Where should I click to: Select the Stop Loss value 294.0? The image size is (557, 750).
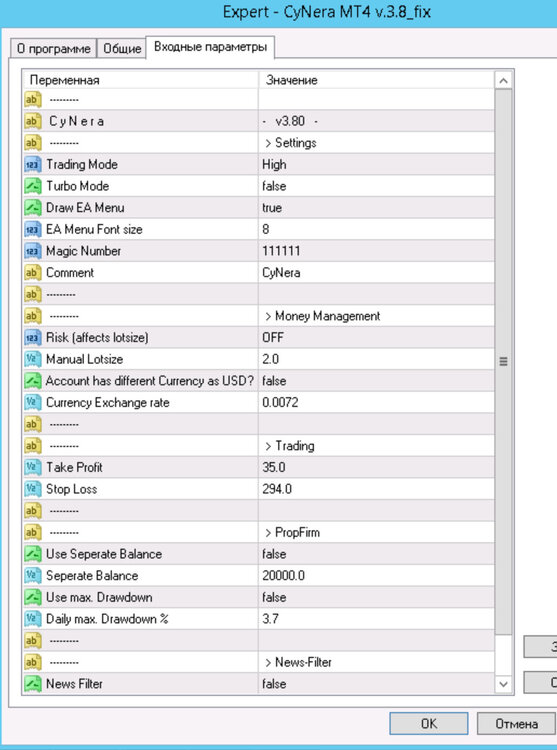click(277, 489)
